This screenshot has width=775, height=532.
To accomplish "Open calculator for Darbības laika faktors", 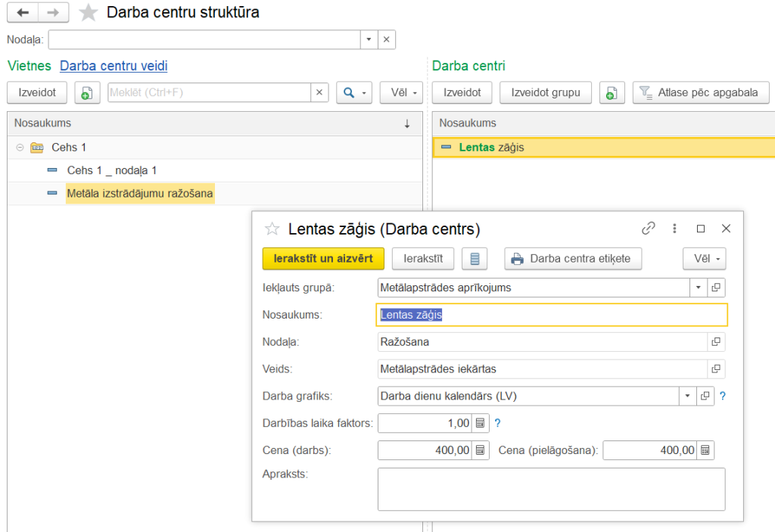I will tap(480, 423).
